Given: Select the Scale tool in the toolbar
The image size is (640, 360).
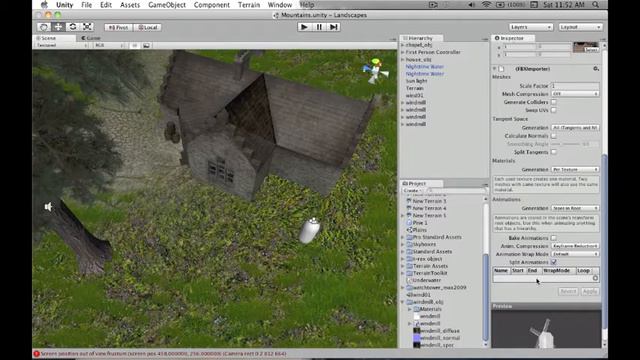Looking at the screenshot, I should 87,27.
